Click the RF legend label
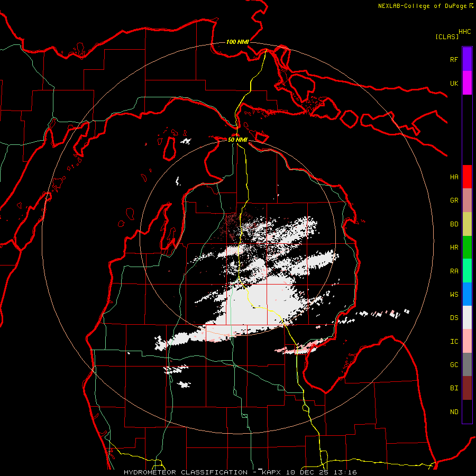Screen dimensions: 476x476 (454, 60)
